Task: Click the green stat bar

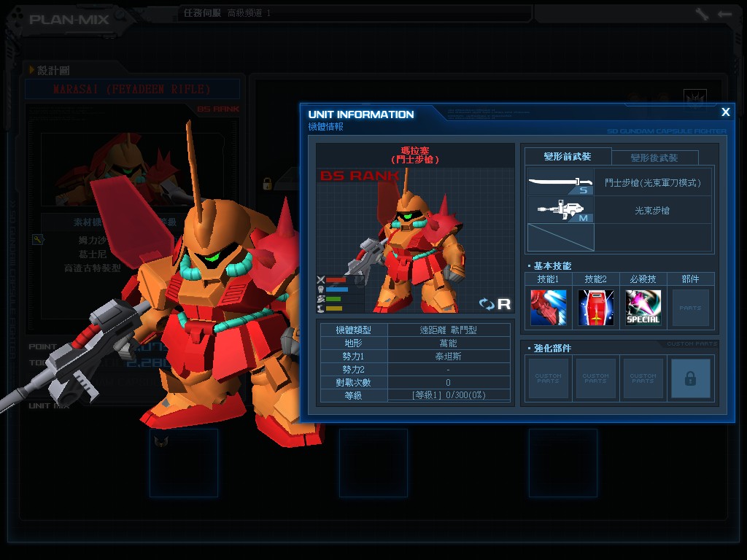Action: 333,299
